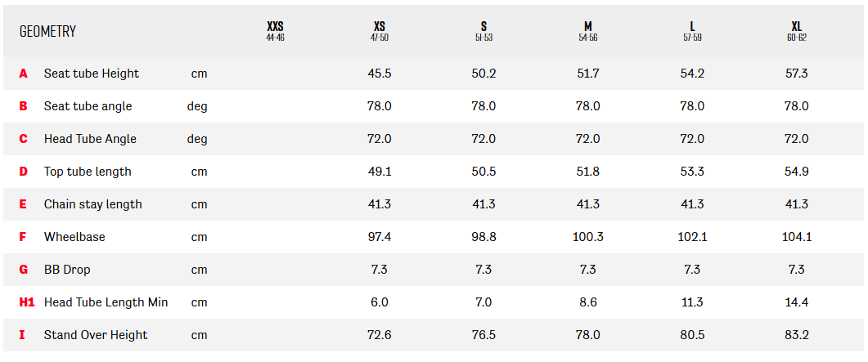Select the Stand Over Height label
The image size is (868, 362).
click(x=96, y=335)
